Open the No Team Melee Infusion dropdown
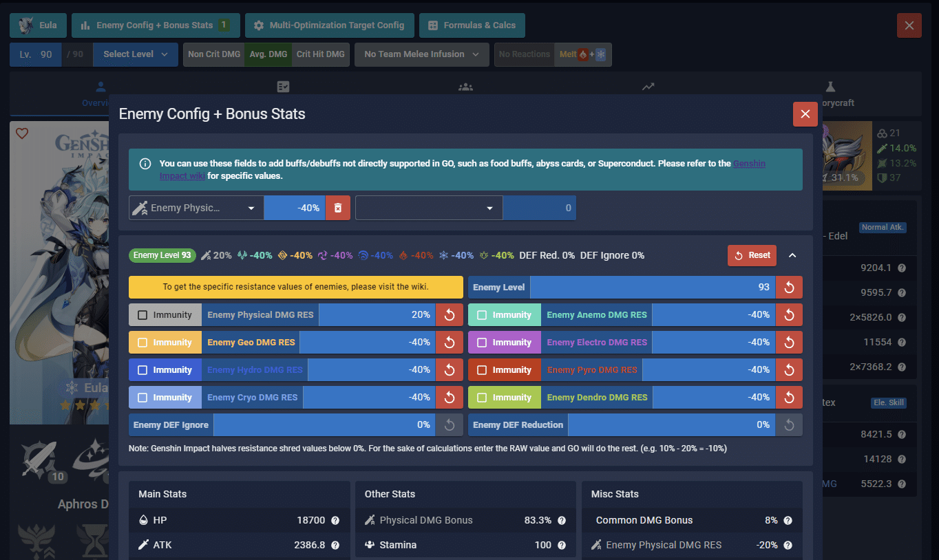The image size is (939, 560). point(421,54)
